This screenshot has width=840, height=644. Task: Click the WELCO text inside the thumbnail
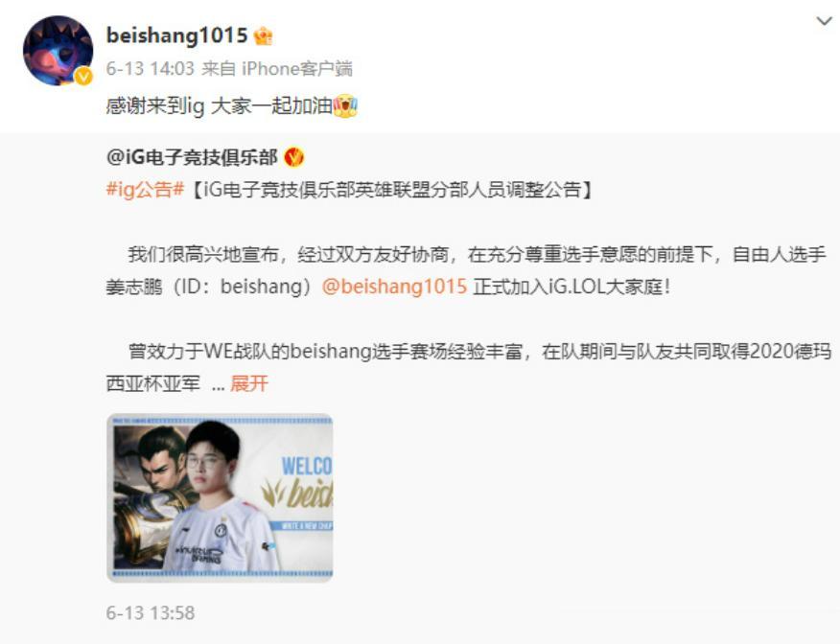307,466
